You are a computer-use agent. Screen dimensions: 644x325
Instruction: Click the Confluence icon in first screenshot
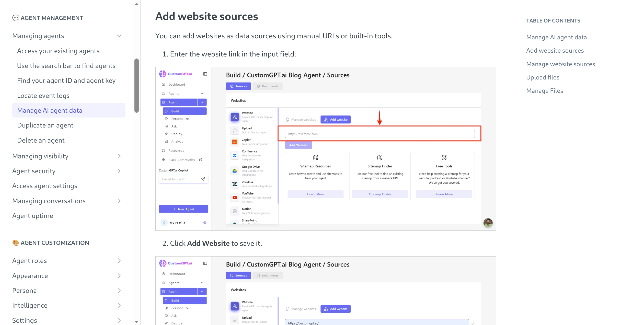coord(235,155)
